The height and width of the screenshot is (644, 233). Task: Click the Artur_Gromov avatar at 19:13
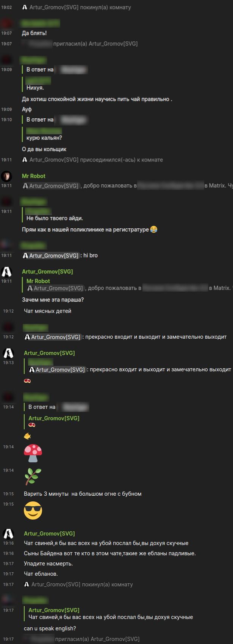pyautogui.click(x=8, y=353)
